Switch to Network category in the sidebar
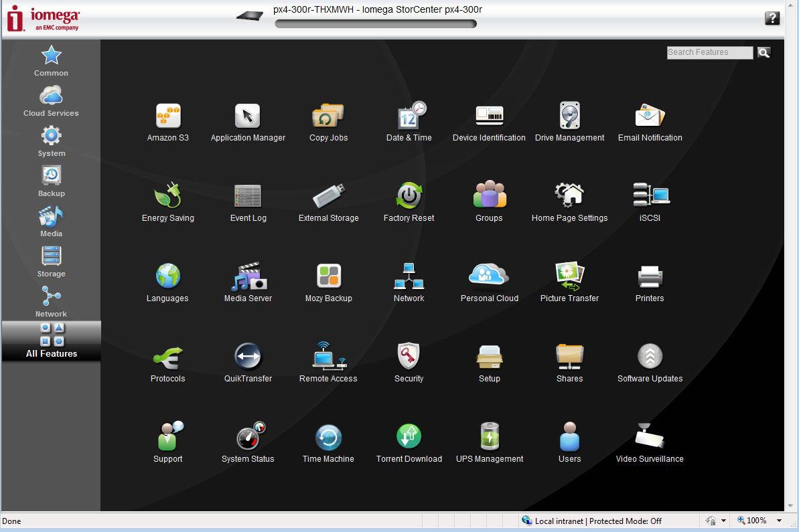The height and width of the screenshot is (532, 799). point(51,302)
